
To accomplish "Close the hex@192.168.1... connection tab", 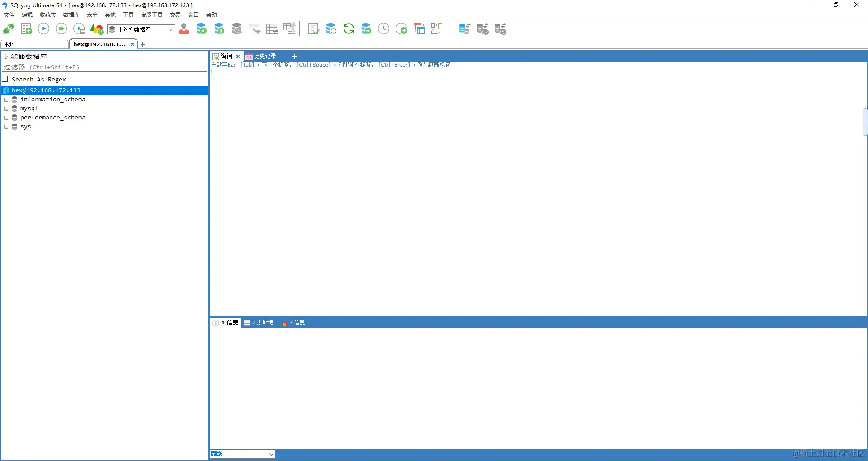I will tap(132, 44).
